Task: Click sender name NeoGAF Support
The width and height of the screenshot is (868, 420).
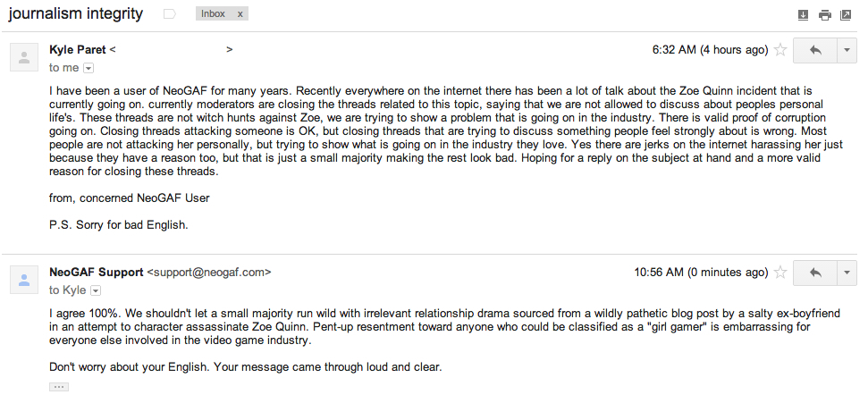Action: pos(96,272)
